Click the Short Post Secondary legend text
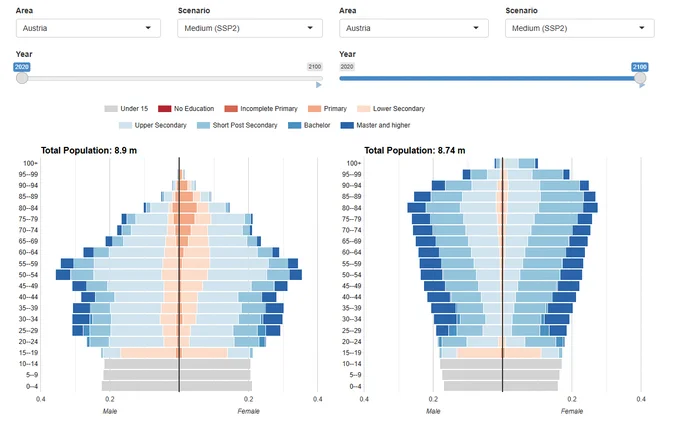This screenshot has width=680, height=423. [x=245, y=125]
